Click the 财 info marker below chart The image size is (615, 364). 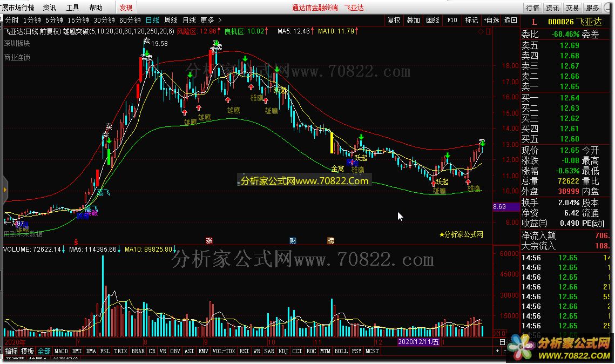pos(293,240)
